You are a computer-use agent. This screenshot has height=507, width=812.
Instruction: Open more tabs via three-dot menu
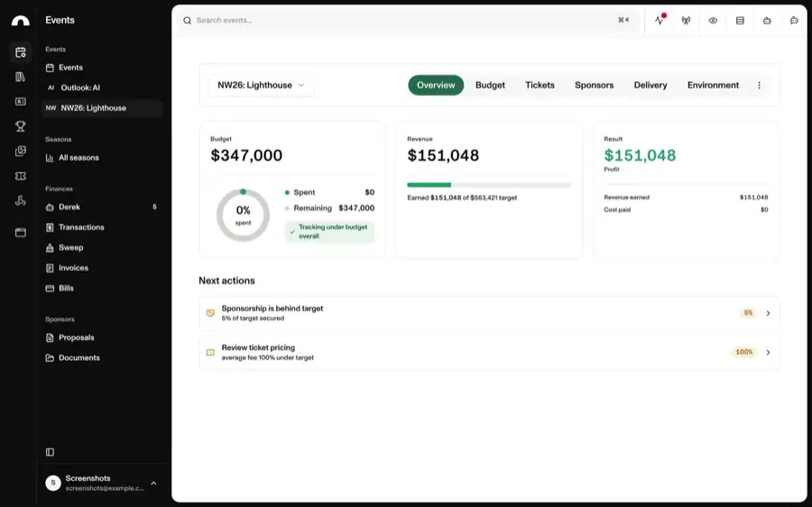[x=759, y=85]
